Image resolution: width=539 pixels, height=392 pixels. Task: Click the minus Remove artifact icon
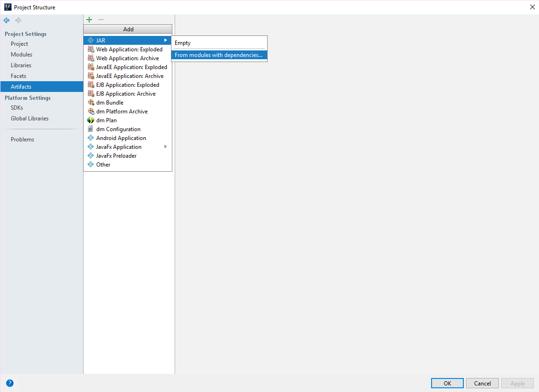pos(101,20)
